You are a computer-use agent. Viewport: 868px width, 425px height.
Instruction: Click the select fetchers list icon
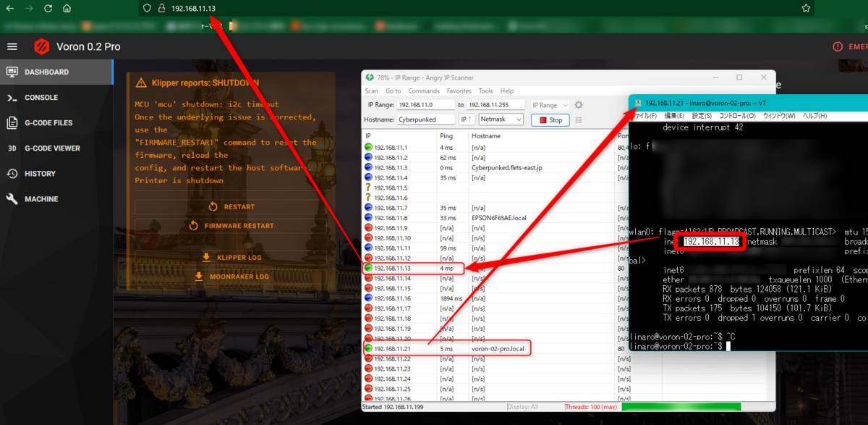[579, 120]
